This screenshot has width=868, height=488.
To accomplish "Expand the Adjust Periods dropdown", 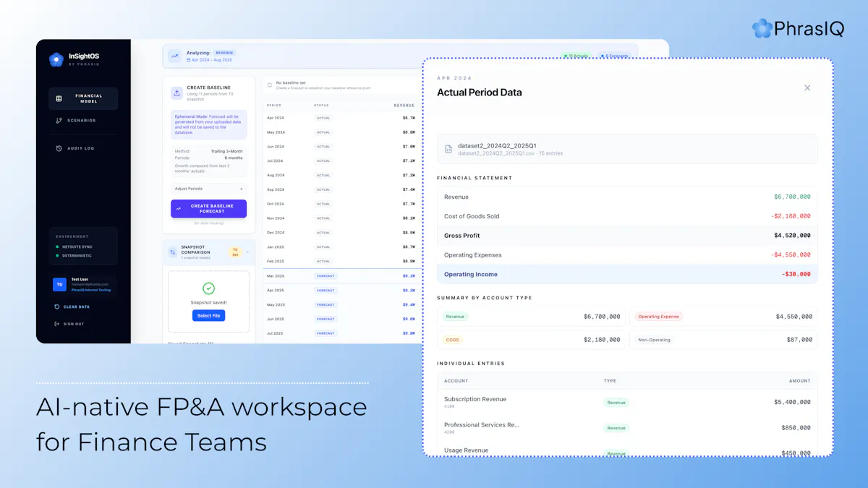I will 209,189.
